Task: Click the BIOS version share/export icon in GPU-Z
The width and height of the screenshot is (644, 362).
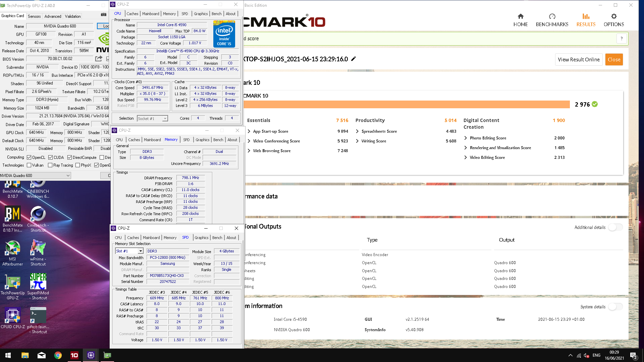Action: [x=99, y=59]
